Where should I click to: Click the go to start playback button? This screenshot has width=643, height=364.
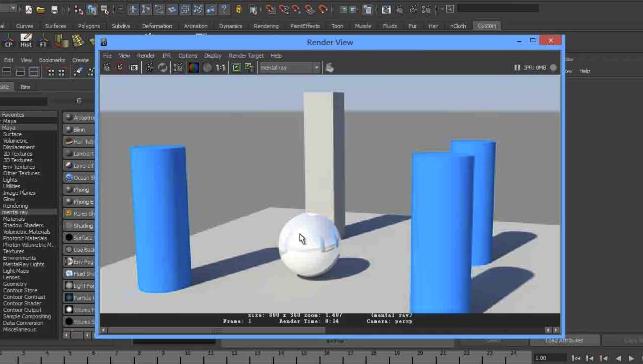coord(575,358)
